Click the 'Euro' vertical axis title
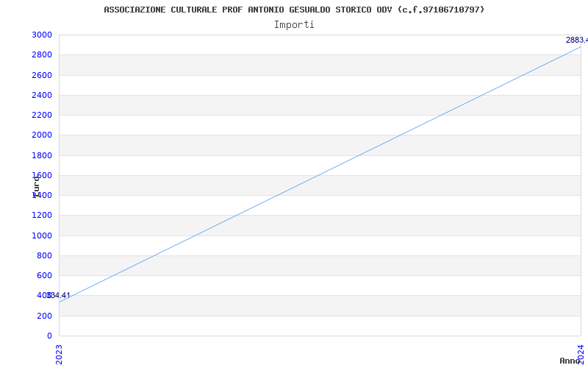Screen dimensions: 588x368 tap(36, 187)
